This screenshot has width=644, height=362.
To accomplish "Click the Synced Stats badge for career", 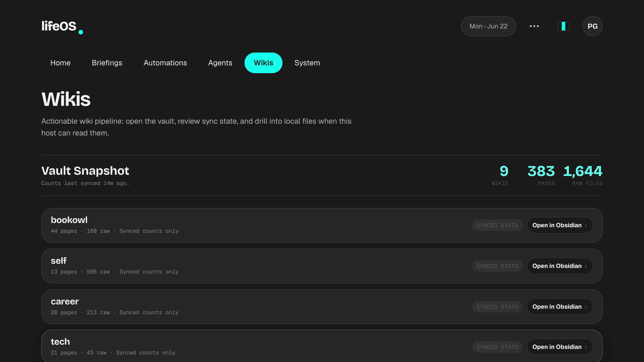I will click(497, 307).
